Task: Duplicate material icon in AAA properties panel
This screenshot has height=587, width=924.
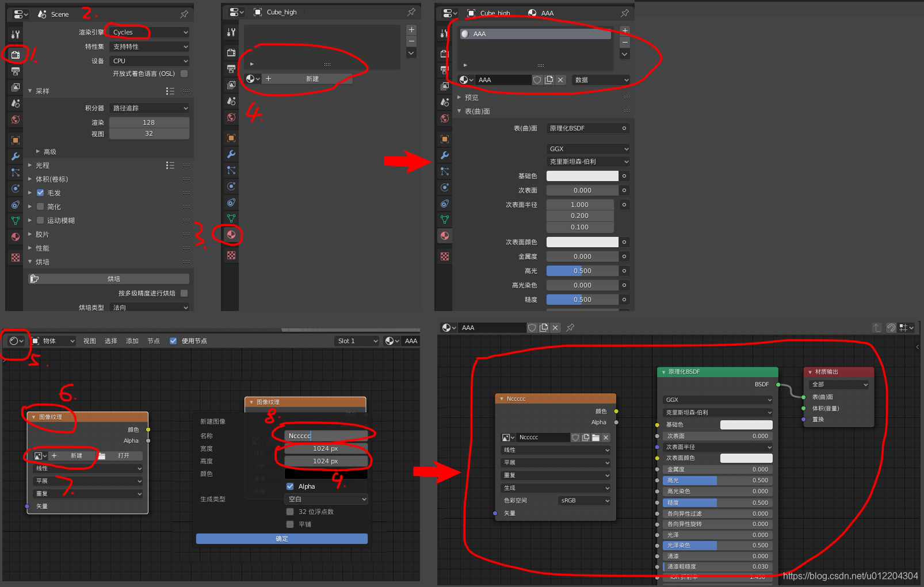Action: click(549, 80)
